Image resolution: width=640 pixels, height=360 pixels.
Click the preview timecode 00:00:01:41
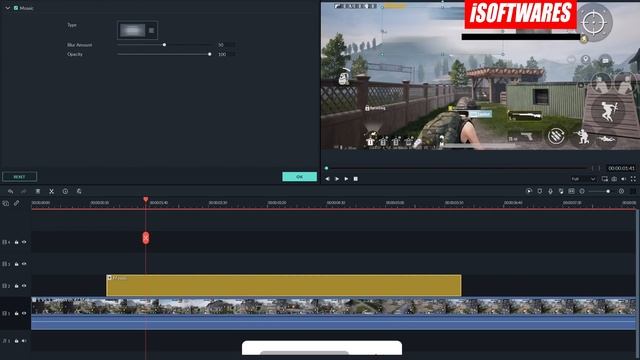pos(621,168)
